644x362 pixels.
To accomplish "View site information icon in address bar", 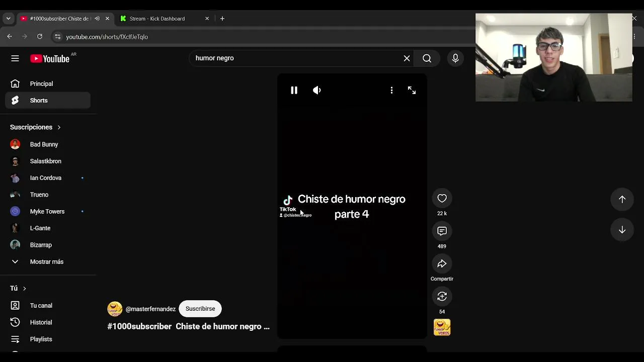I will click(57, 37).
